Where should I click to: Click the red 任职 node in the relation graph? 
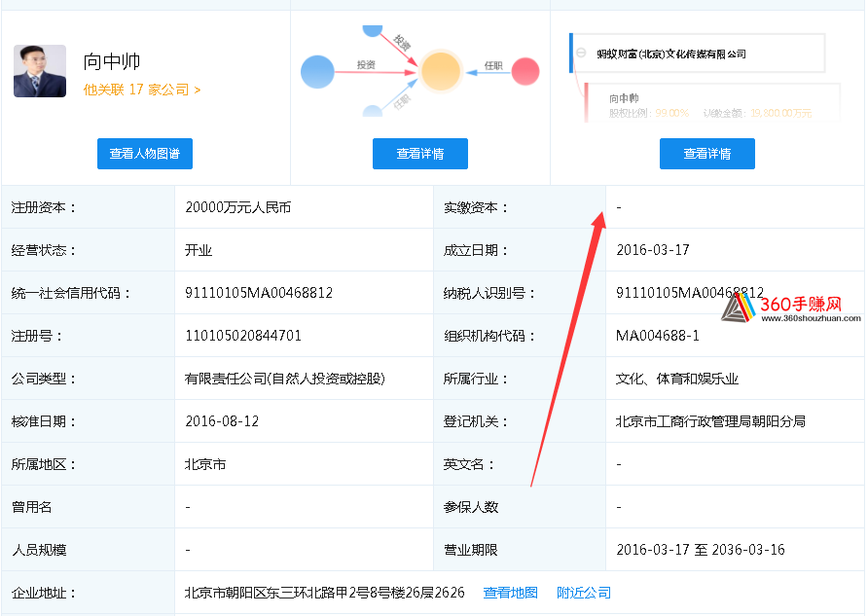click(x=525, y=71)
